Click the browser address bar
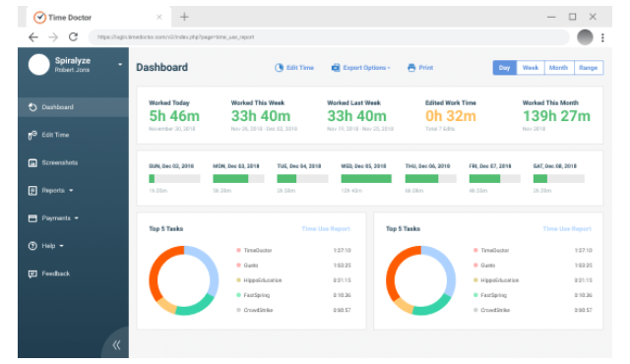 [329, 37]
